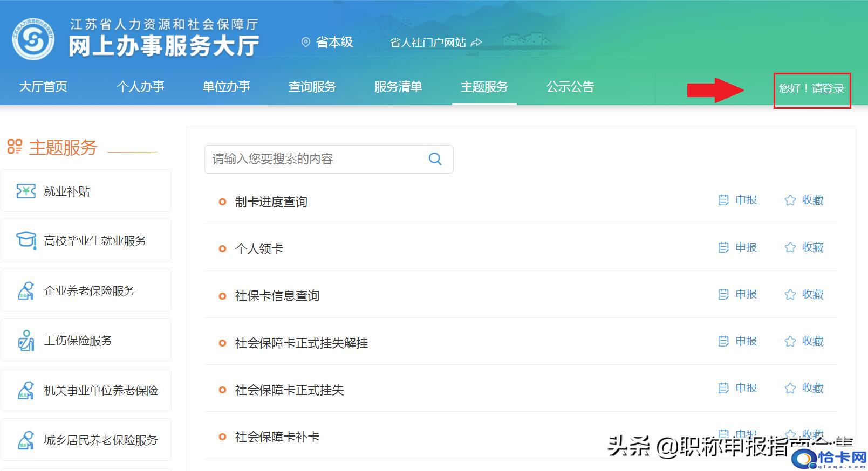Click the site logo emblem

[33, 39]
